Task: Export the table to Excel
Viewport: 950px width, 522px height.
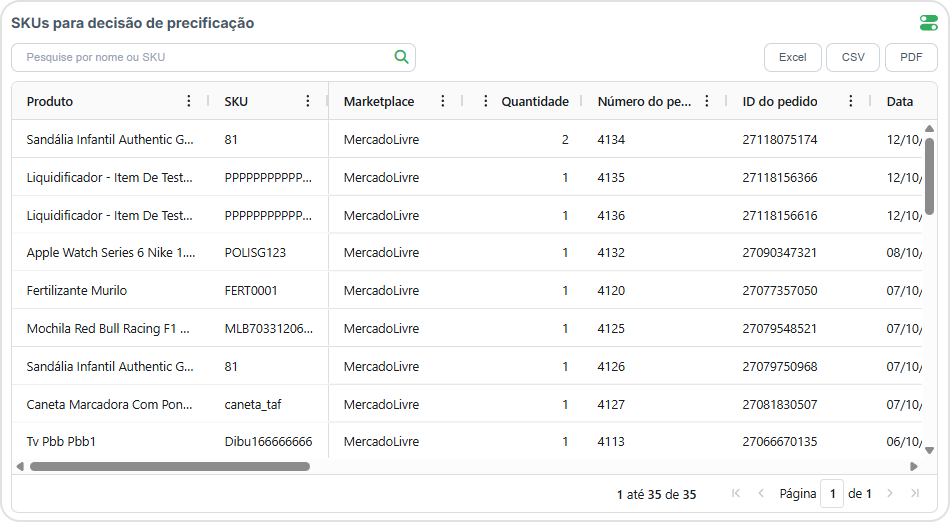Action: point(792,58)
